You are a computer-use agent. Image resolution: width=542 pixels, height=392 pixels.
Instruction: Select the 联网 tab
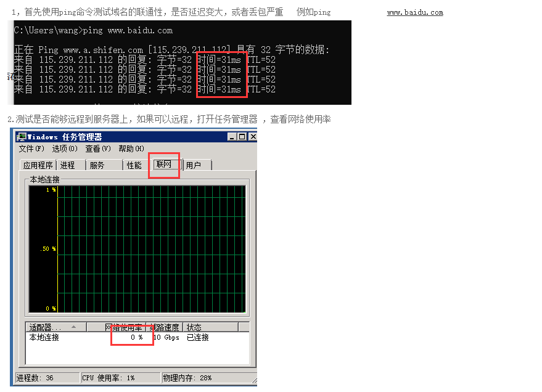(x=166, y=164)
